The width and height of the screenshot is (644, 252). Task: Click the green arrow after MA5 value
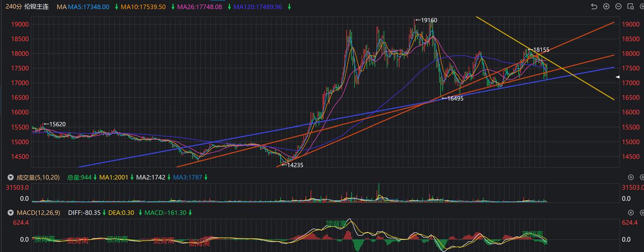coord(116,7)
